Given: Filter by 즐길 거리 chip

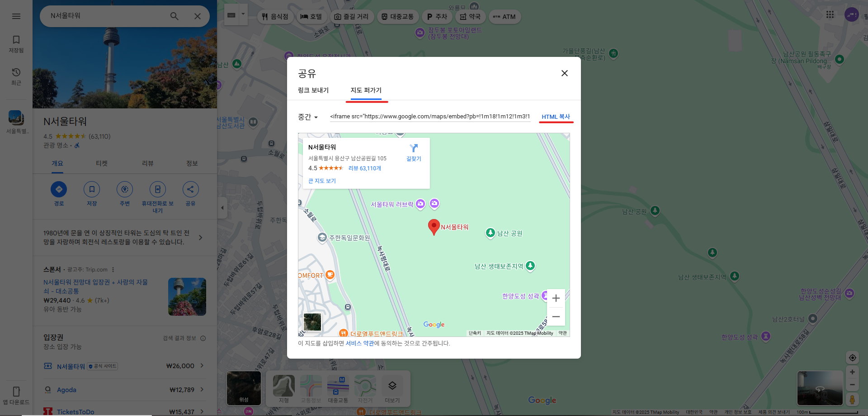Looking at the screenshot, I should (x=351, y=17).
